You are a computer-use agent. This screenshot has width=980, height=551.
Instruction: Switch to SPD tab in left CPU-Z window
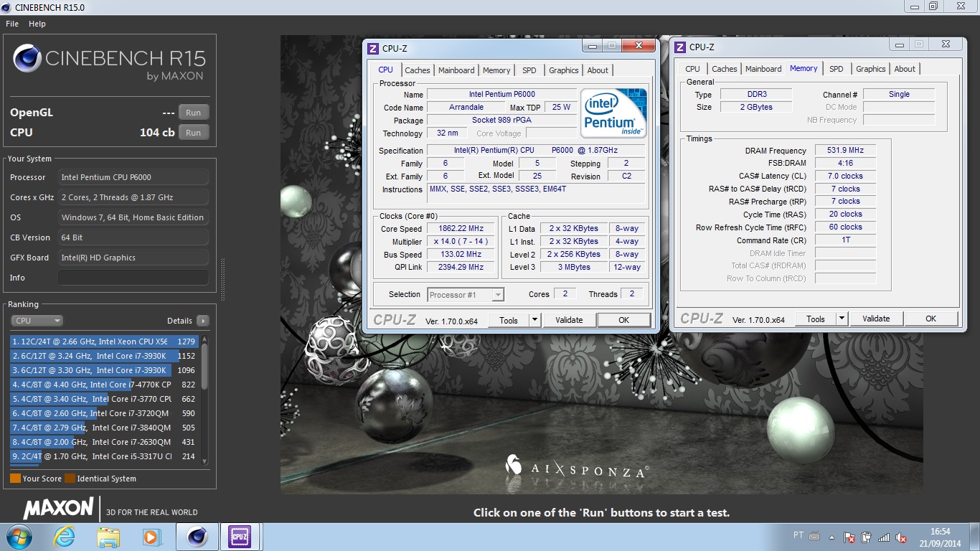coord(529,70)
